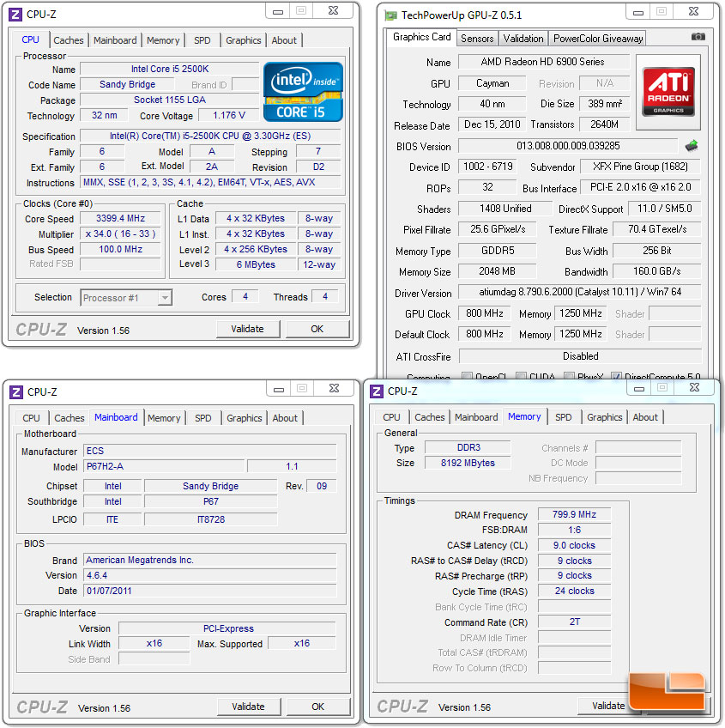Open About tab in the Processor window
The width and height of the screenshot is (725, 728).
click(284, 40)
